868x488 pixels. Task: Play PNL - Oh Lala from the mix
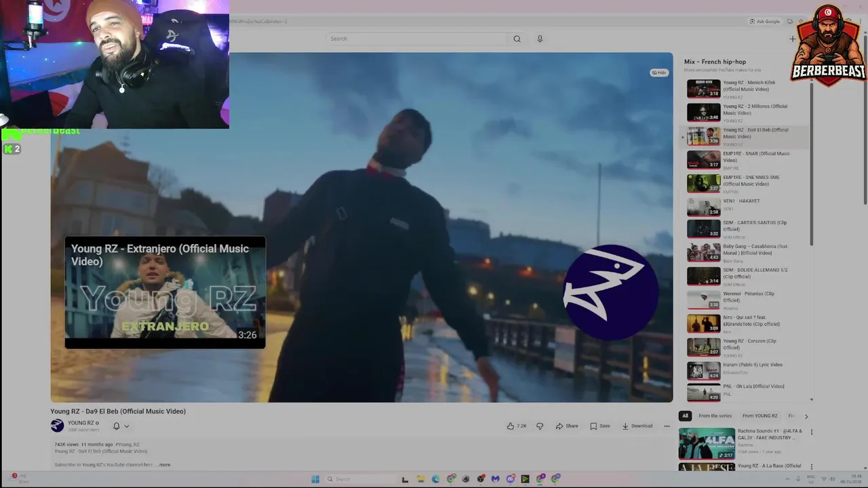pyautogui.click(x=746, y=392)
